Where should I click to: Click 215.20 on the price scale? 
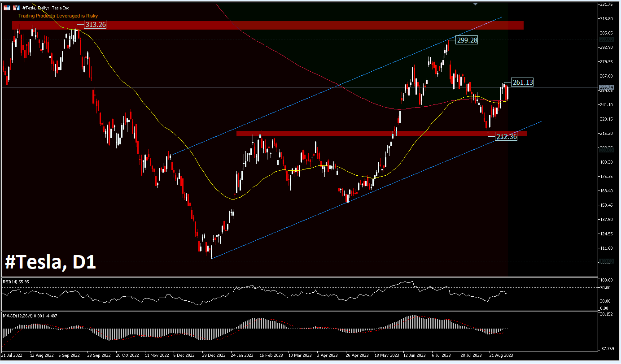(x=607, y=134)
